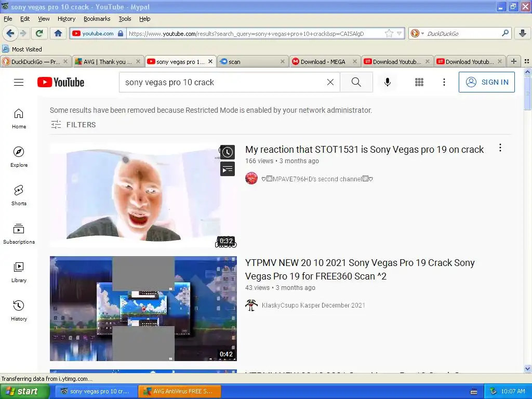Visit KlaskyCsupo Kasper December 2021 channel link

(313, 305)
